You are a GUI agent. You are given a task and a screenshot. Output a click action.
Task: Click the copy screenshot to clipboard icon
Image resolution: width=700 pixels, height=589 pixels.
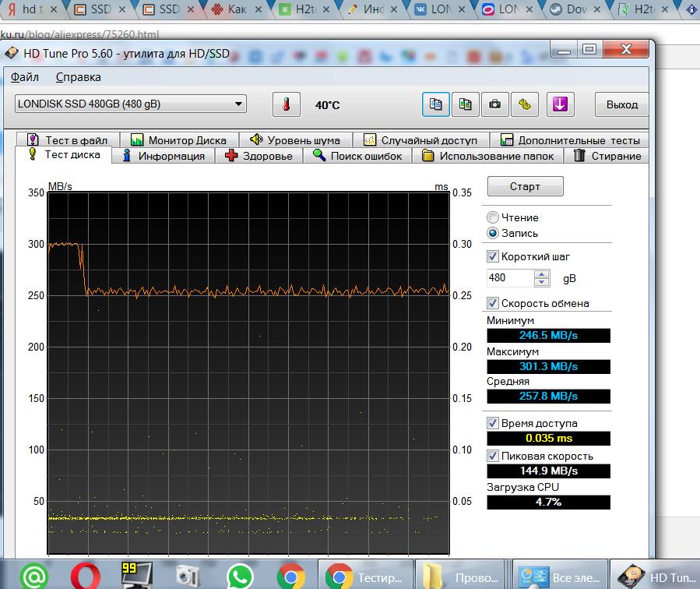(465, 104)
